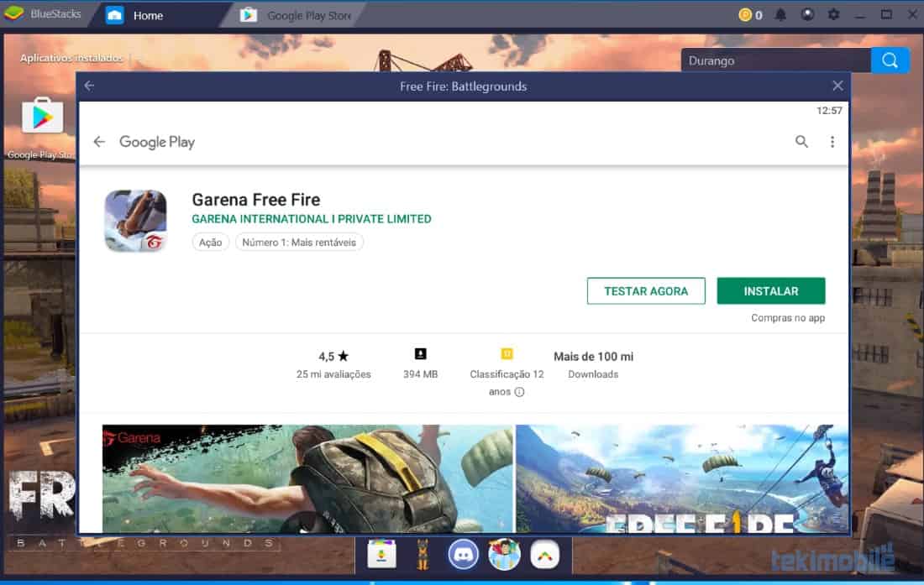Go back using the Free Fire popup arrow
Image resolution: width=924 pixels, height=585 pixels.
(90, 86)
